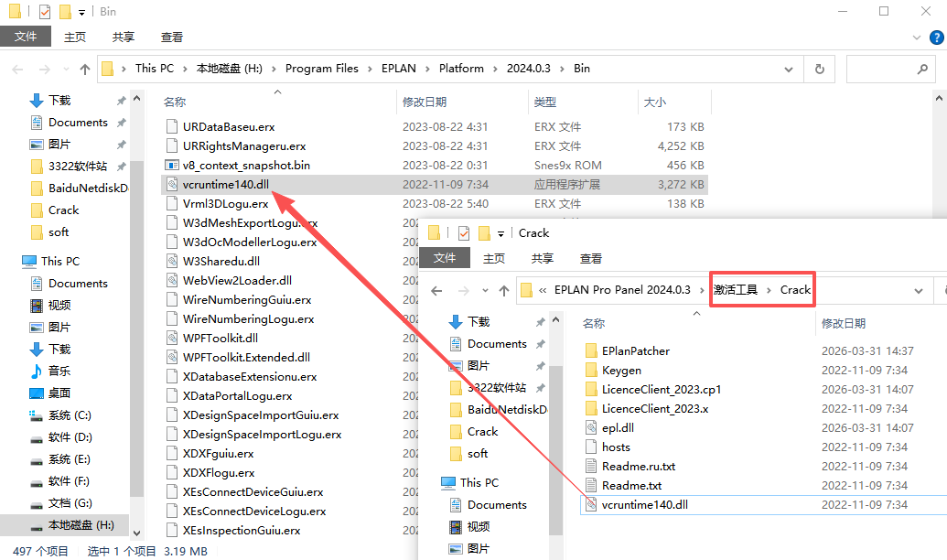Click the up arrow in the Bin window
The image size is (947, 560).
(x=85, y=69)
